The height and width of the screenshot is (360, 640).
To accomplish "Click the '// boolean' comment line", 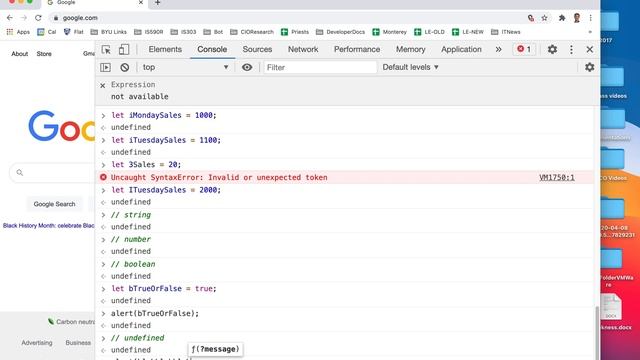I will [133, 264].
